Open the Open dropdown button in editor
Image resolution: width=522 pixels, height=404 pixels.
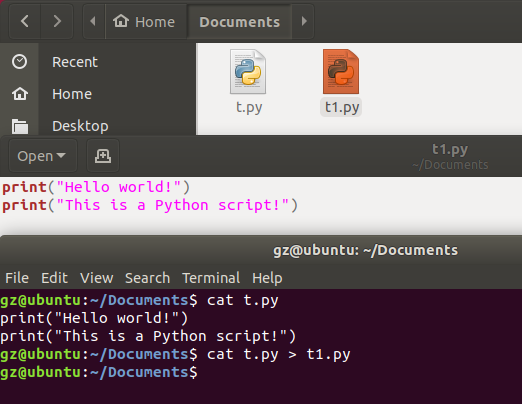coord(42,156)
